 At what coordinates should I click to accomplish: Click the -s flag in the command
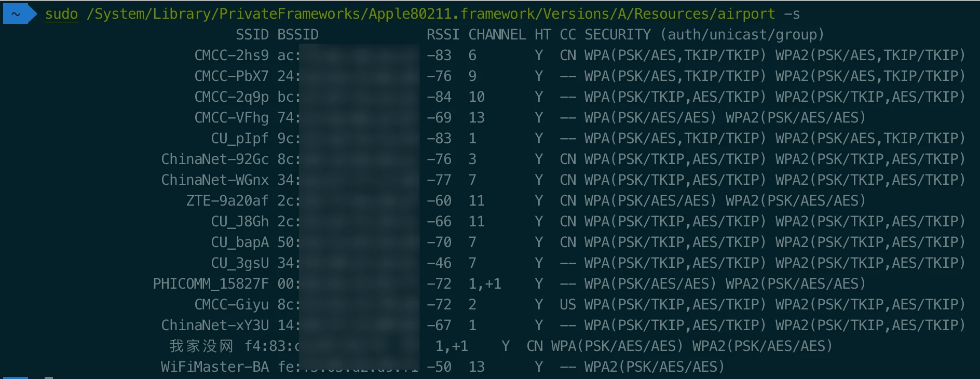click(x=792, y=14)
